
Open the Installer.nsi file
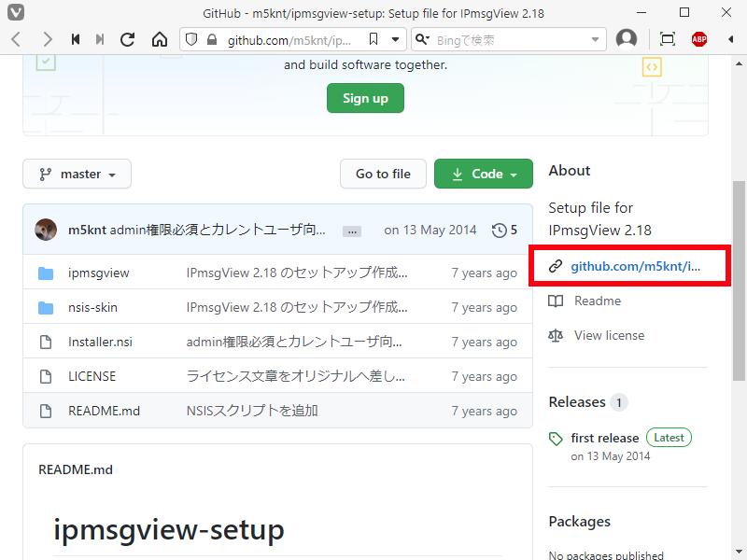pyautogui.click(x=100, y=342)
